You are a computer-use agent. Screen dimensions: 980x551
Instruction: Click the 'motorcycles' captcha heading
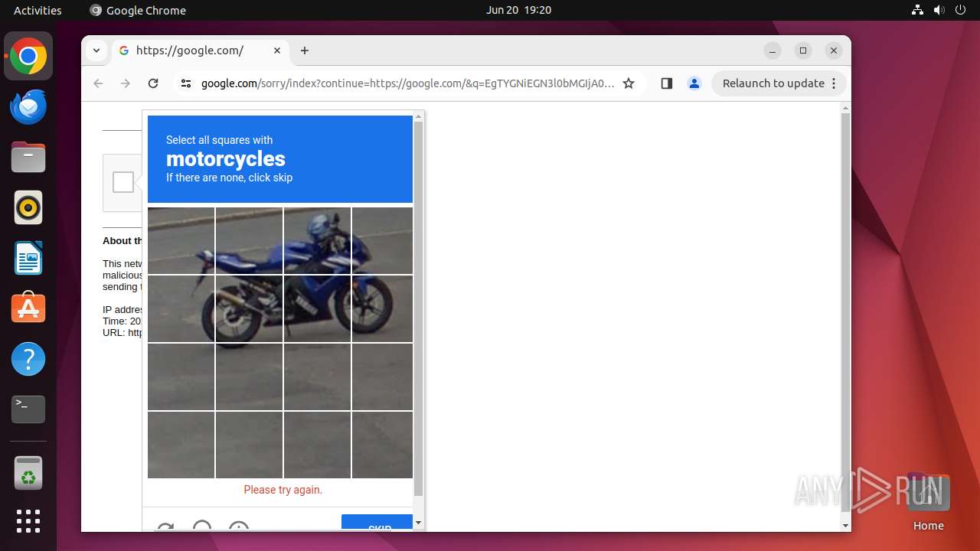226,158
